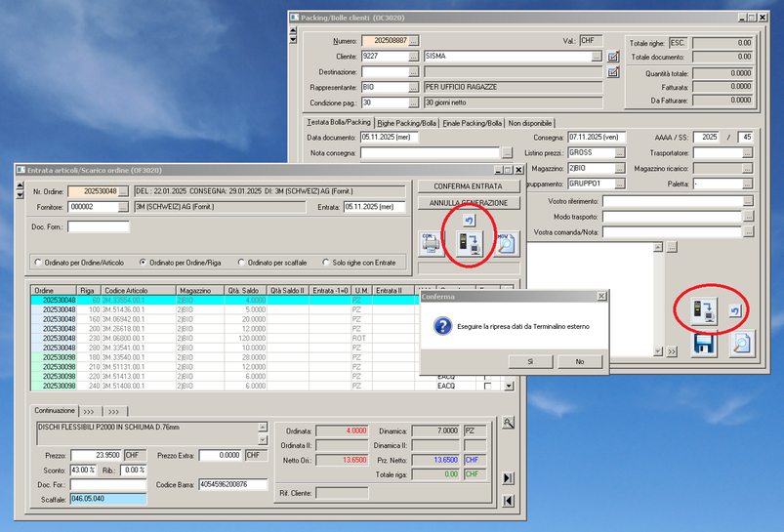Switch to Righe Packing/Bolla tab
This screenshot has width=784, height=532.
point(407,123)
